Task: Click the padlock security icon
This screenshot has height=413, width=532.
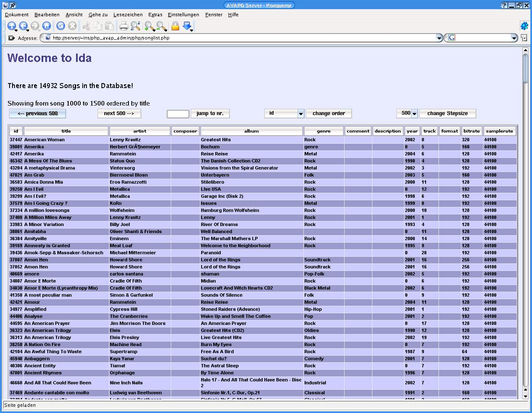Action: [x=175, y=26]
